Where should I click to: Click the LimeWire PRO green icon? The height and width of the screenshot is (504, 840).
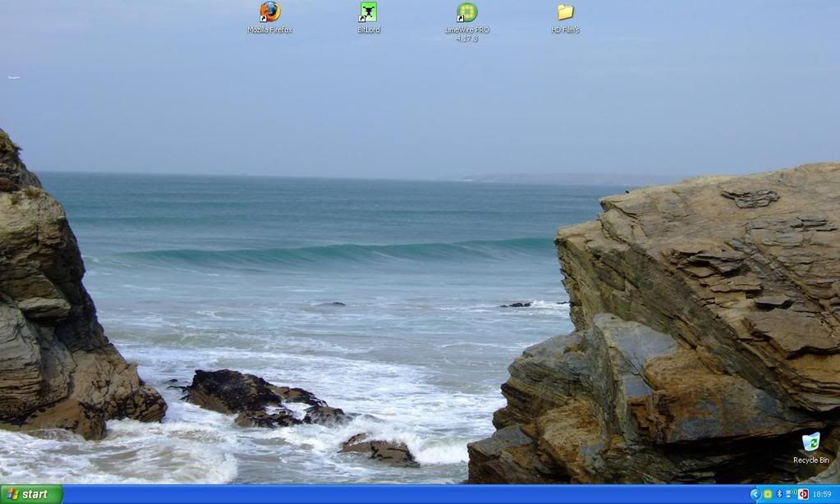coord(466,12)
